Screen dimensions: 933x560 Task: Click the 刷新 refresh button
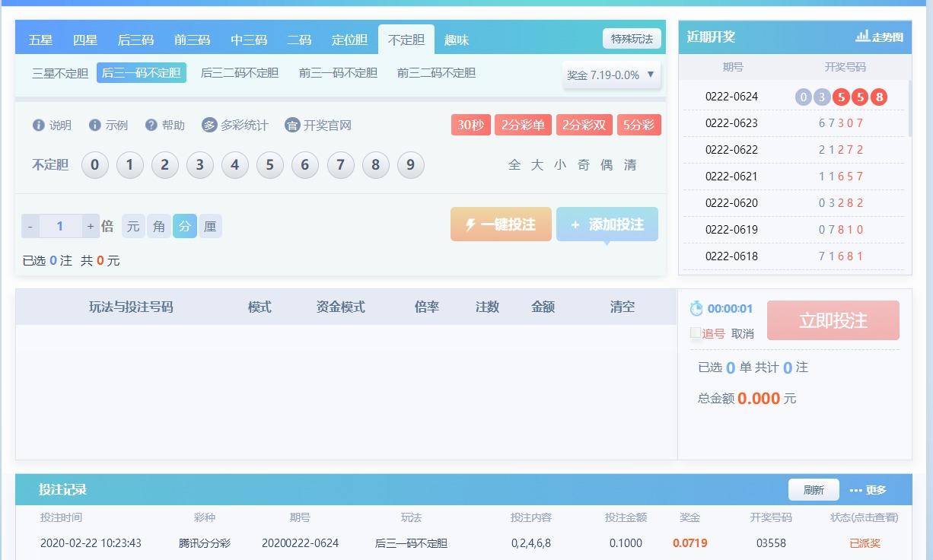[x=814, y=490]
